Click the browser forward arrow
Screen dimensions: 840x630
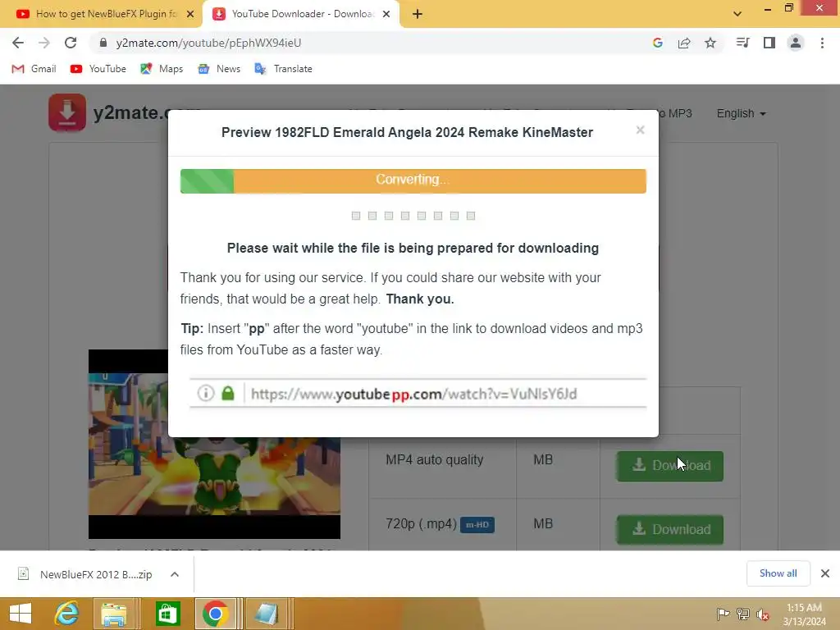[x=44, y=43]
